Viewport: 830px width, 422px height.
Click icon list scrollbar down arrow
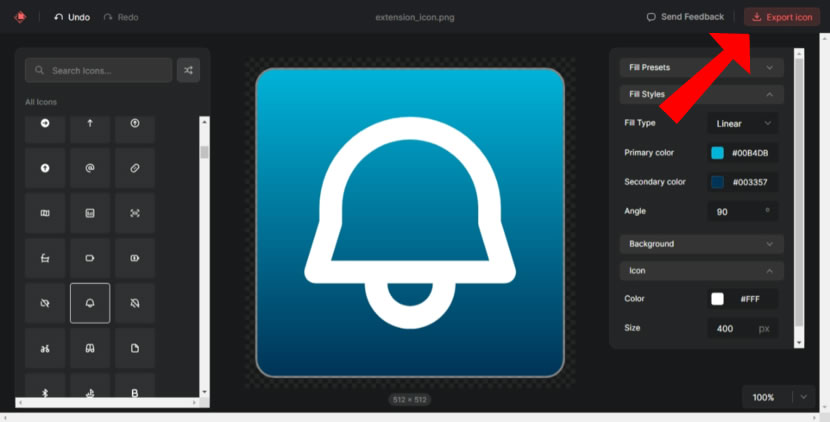coord(204,392)
